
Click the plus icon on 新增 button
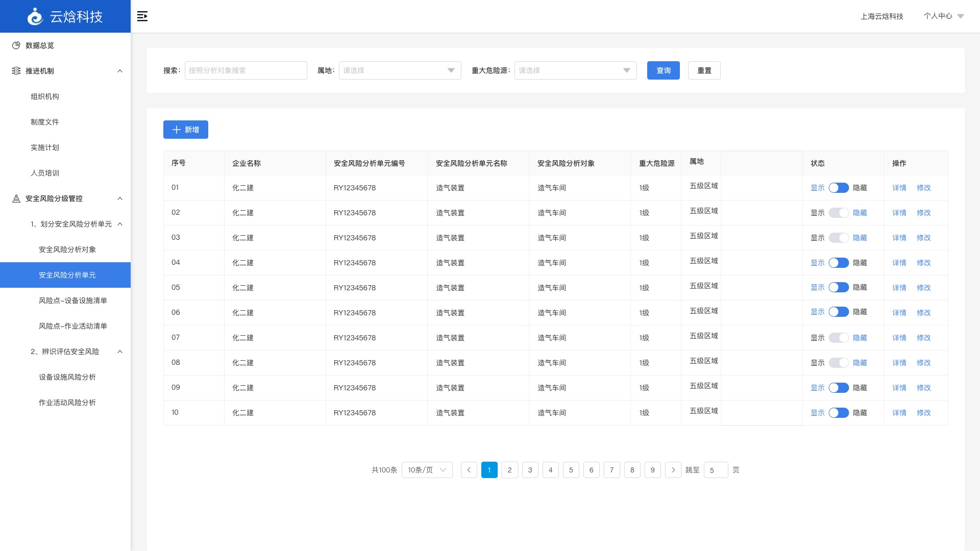176,130
